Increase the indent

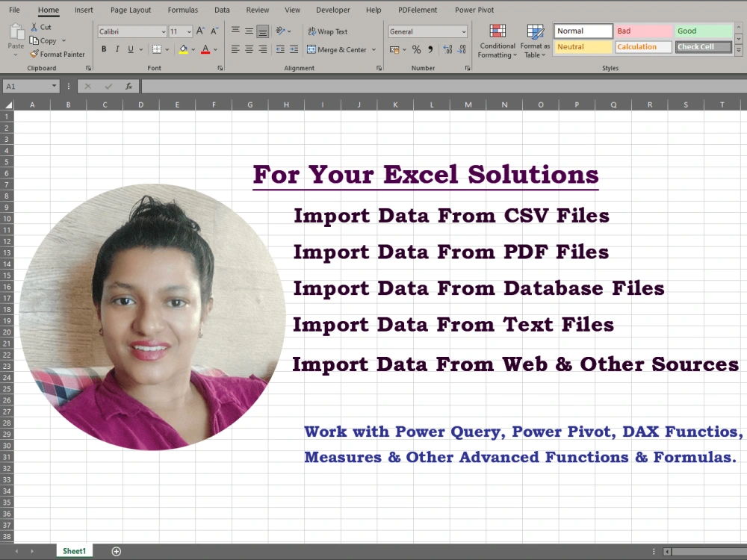[x=294, y=49]
